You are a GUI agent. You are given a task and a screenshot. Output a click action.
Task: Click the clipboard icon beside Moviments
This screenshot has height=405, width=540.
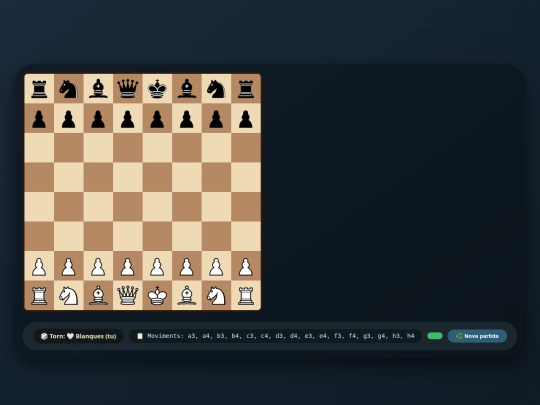click(x=140, y=336)
